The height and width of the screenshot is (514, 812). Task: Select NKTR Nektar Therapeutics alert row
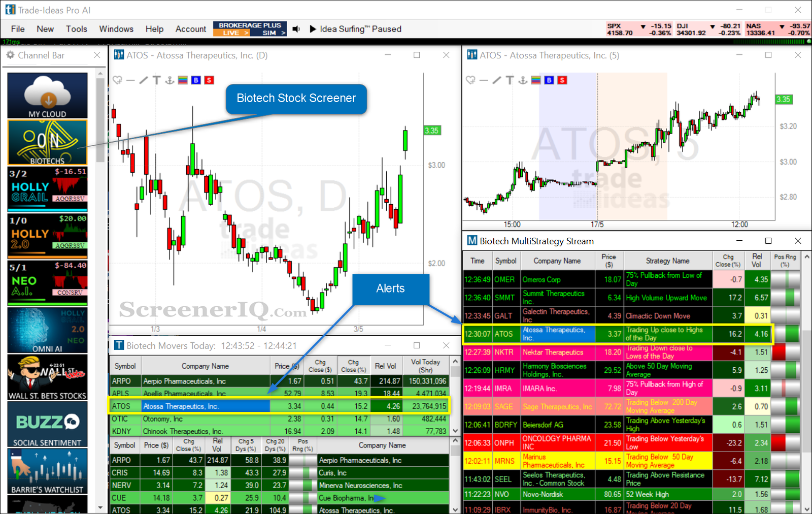point(631,352)
